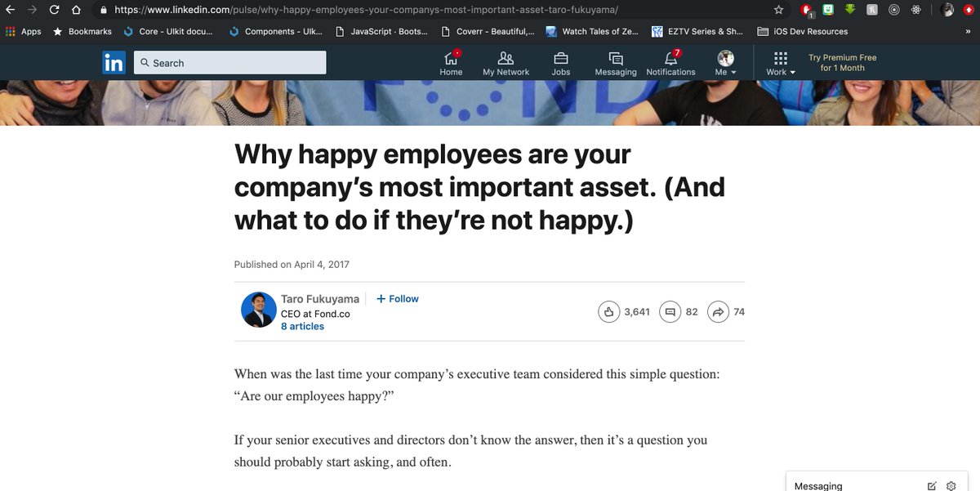Image resolution: width=980 pixels, height=491 pixels.
Task: Expand the Me profile dropdown
Action: 726,63
